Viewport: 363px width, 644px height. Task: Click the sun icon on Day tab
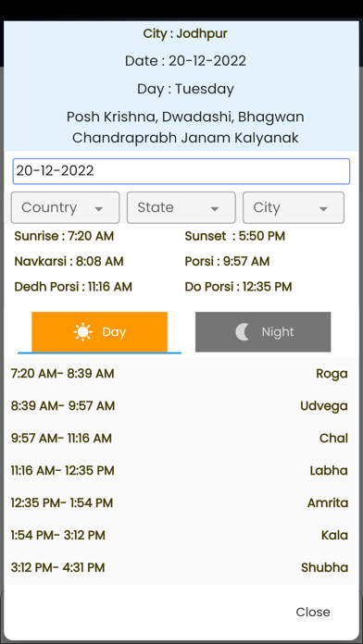click(83, 332)
